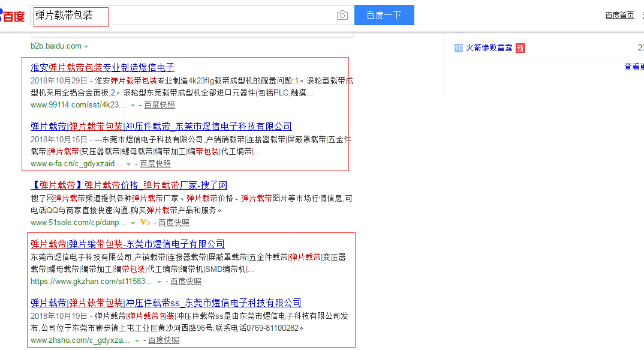This screenshot has width=644, height=350.
Task: Open hot search 火箭惨败雷霆
Action: [x=489, y=48]
